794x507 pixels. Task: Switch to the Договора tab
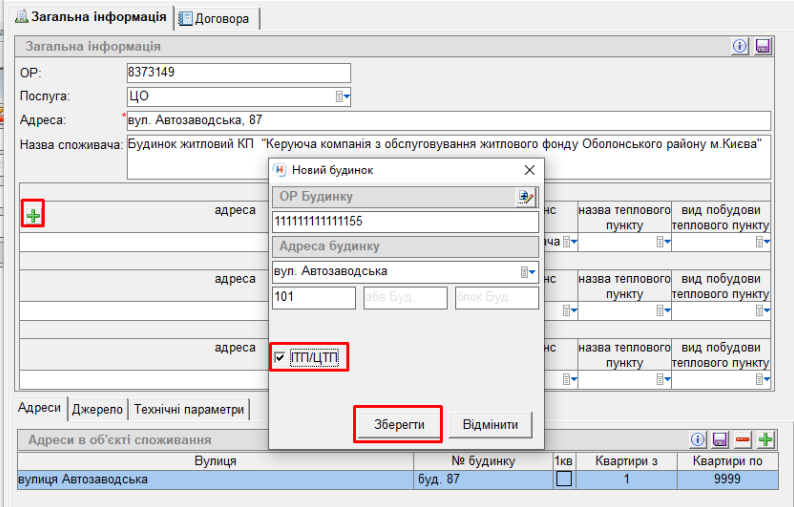[215, 18]
